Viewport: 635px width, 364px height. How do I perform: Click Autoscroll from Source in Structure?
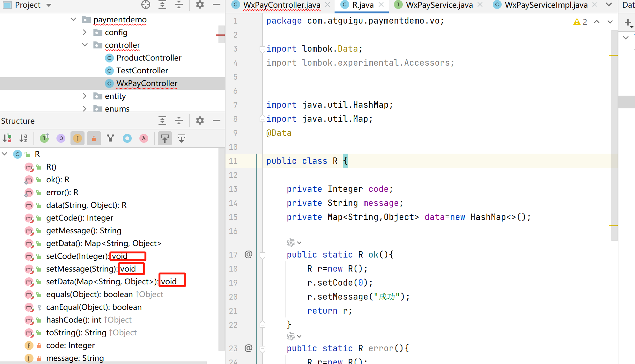(x=181, y=138)
